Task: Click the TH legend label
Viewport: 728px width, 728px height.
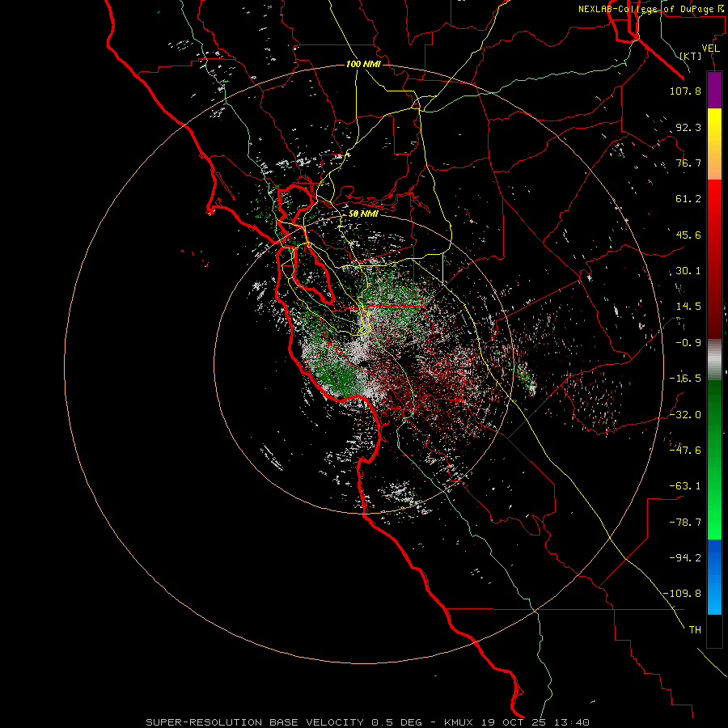Action: (695, 629)
